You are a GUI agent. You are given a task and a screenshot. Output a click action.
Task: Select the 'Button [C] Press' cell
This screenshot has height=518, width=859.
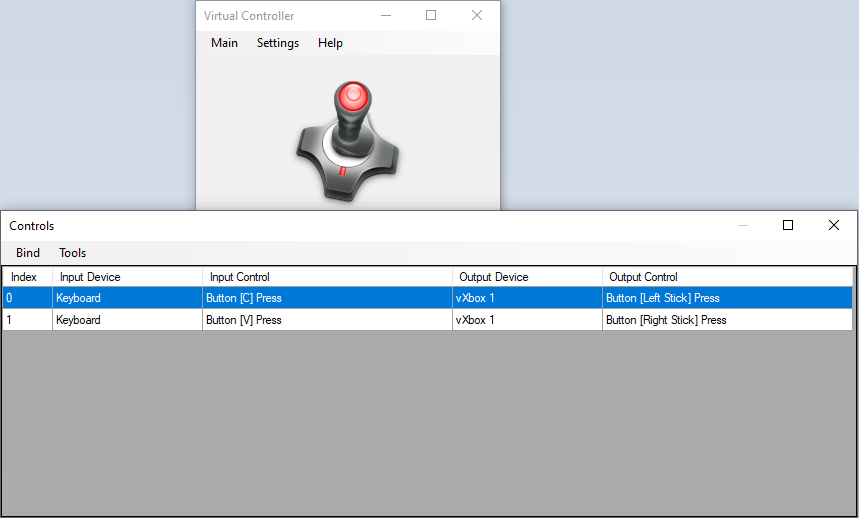(327, 298)
